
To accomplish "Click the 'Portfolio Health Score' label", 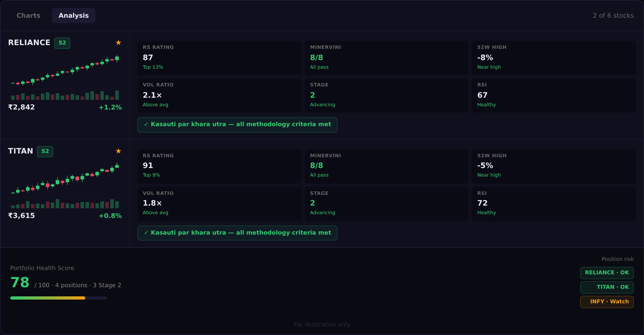I will coord(42,268).
